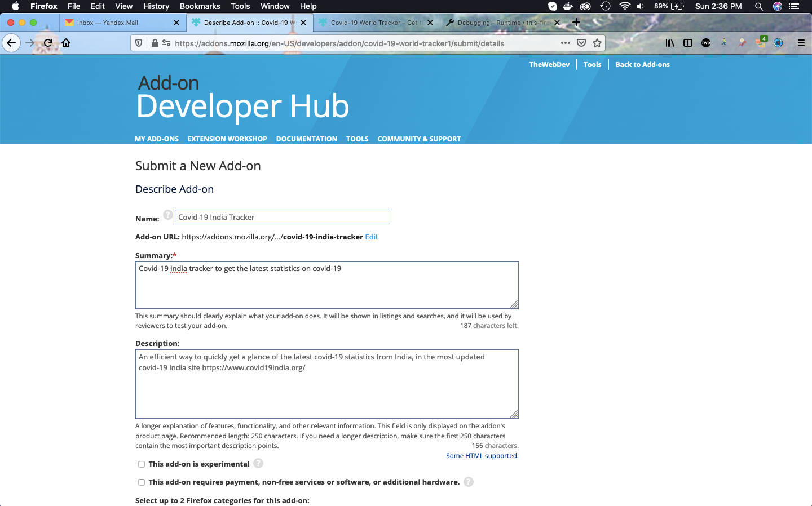Image resolution: width=812 pixels, height=506 pixels.
Task: Open the Apple menu
Action: coord(15,6)
